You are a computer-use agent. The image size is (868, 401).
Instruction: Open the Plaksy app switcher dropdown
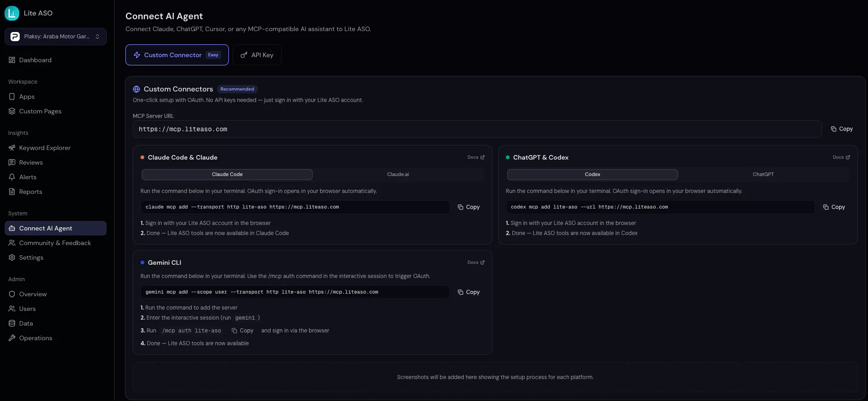(x=55, y=37)
